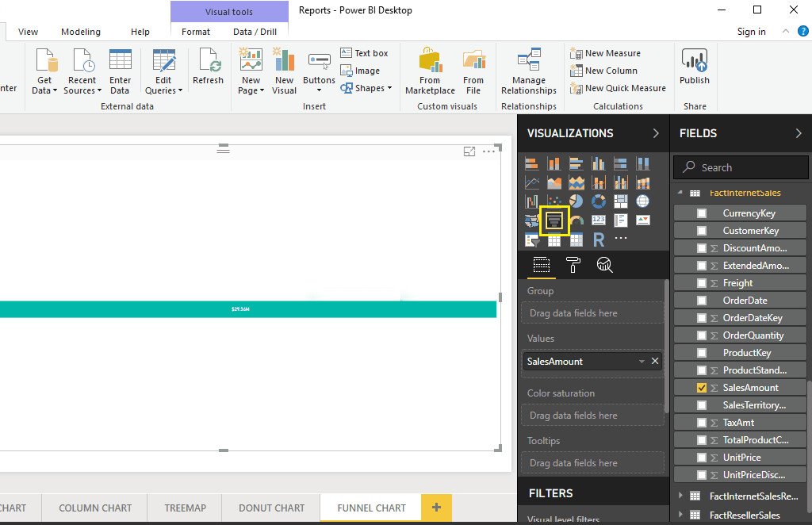
Task: Switch to the Format ribbon tab
Action: click(196, 32)
